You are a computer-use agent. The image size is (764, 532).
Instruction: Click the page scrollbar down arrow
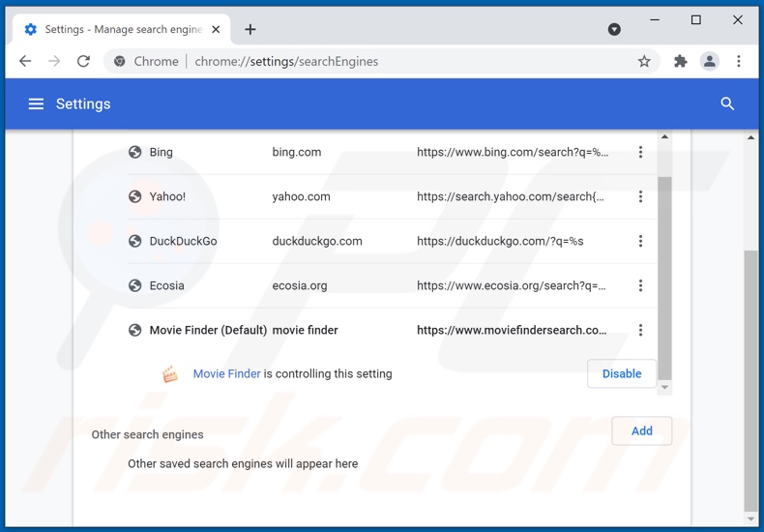(750, 519)
